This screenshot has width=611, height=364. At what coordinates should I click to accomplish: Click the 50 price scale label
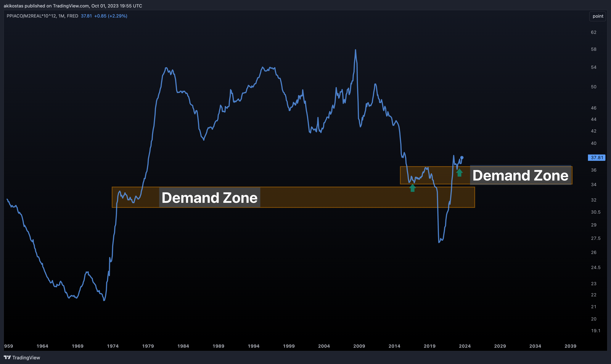(594, 87)
